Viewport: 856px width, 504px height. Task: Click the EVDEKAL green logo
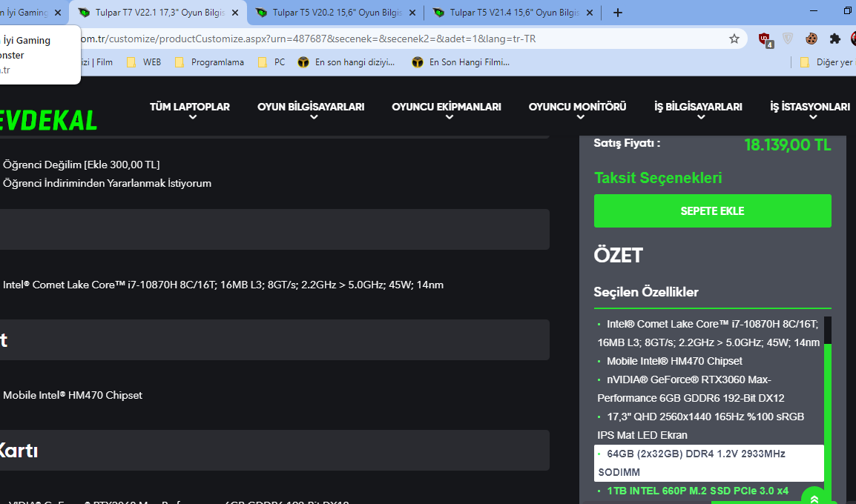click(48, 121)
